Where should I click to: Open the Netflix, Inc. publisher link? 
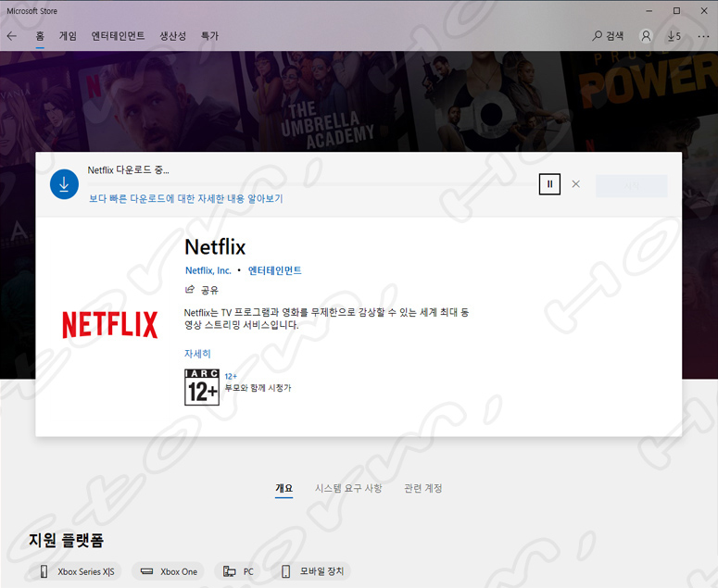click(x=208, y=270)
